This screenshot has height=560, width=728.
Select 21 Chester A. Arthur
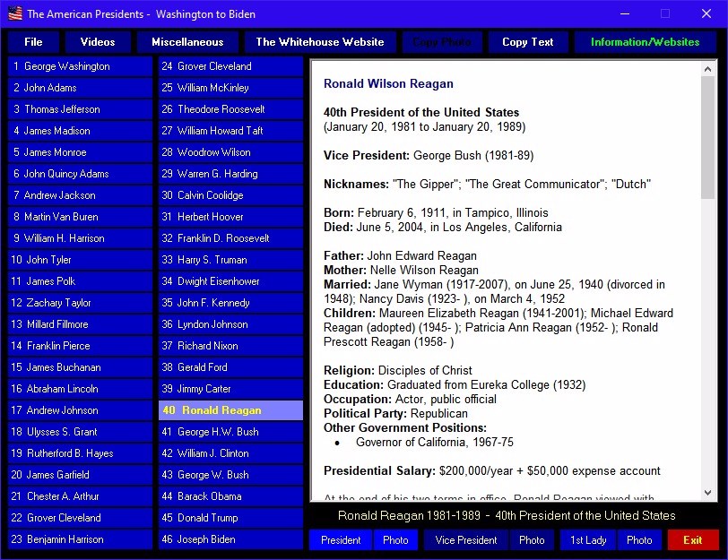click(x=81, y=496)
